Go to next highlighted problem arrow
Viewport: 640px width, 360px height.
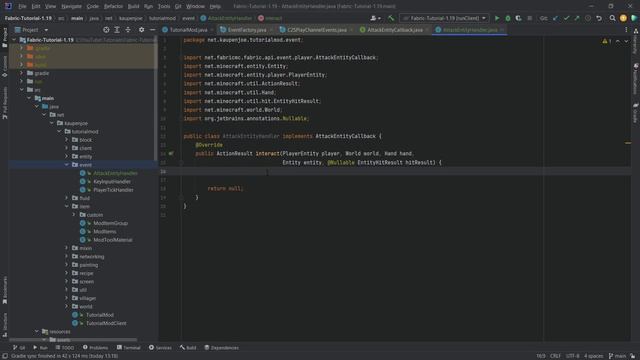pos(626,41)
